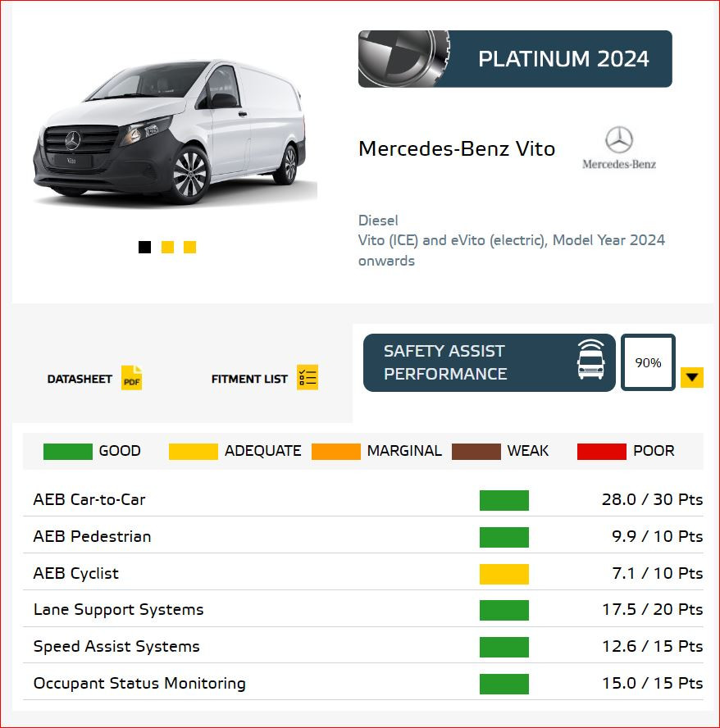The height and width of the screenshot is (728, 720).
Task: Select the third yellow carousel dot
Action: click(x=189, y=247)
